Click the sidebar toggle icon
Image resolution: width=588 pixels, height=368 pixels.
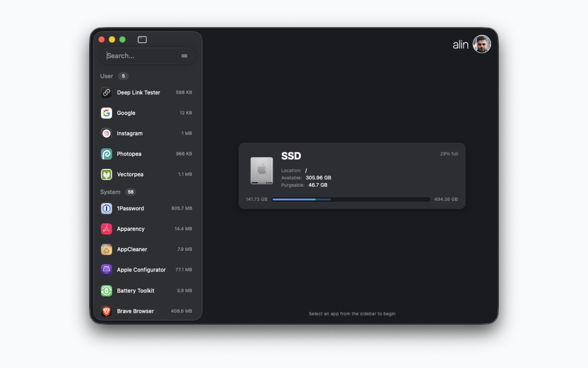142,40
